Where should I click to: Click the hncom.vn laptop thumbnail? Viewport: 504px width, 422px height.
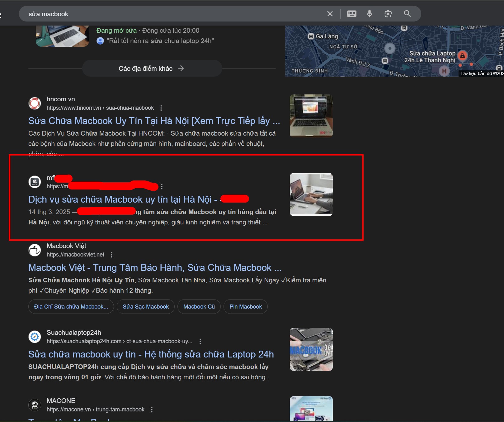tap(311, 116)
